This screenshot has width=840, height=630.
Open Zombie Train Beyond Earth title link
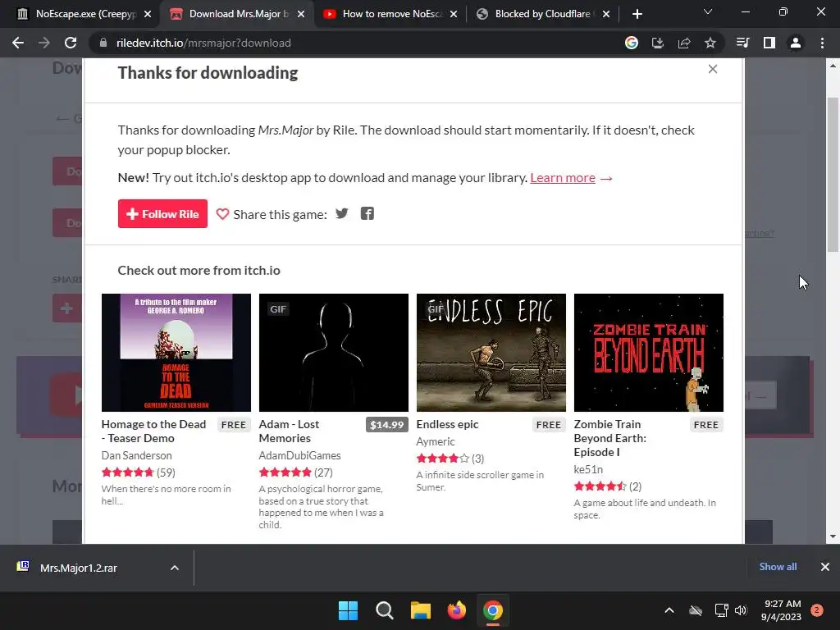pos(610,438)
